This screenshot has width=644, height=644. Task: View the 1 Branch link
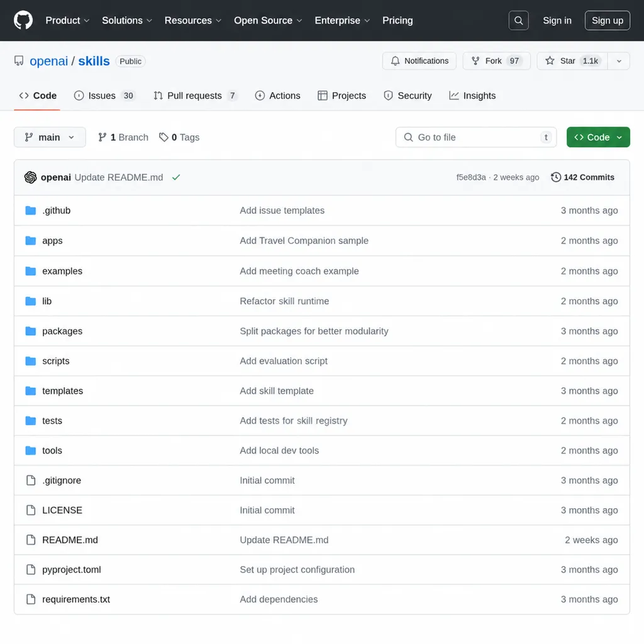point(123,137)
